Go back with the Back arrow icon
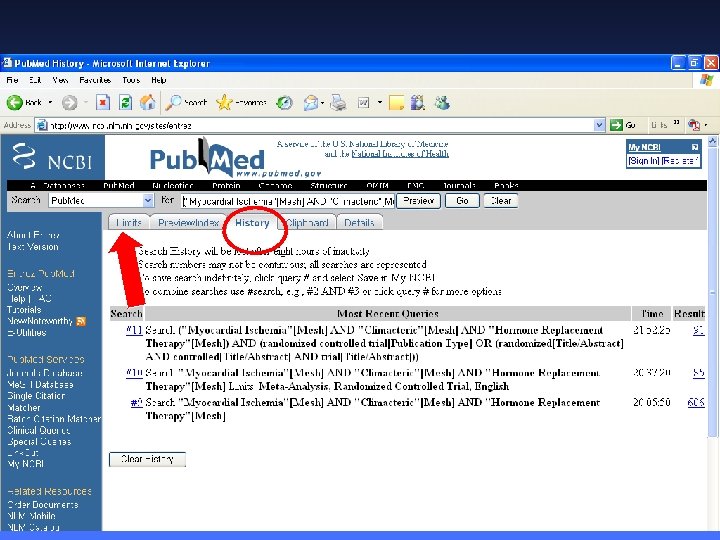This screenshot has width=720, height=540. [x=14, y=102]
